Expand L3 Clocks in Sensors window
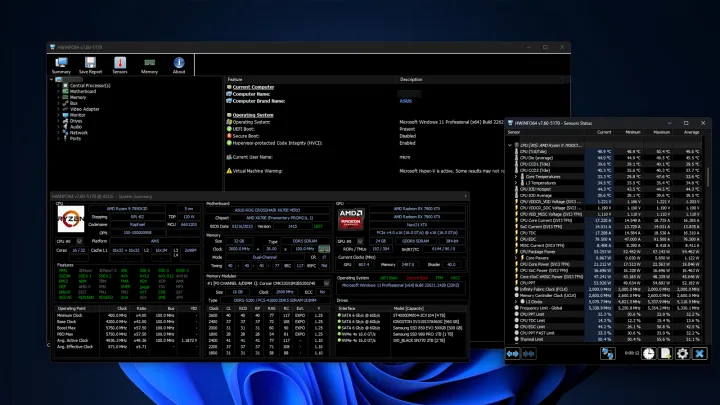The width and height of the screenshot is (720, 405). coord(516,302)
